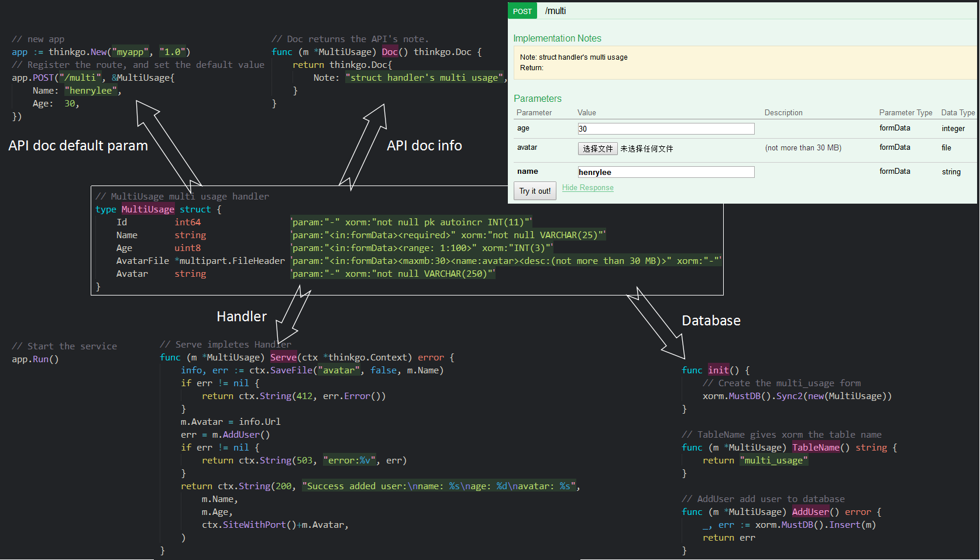Click the '(not more than 30 MB)' description
Screen dimensions: 980x560
803,148
